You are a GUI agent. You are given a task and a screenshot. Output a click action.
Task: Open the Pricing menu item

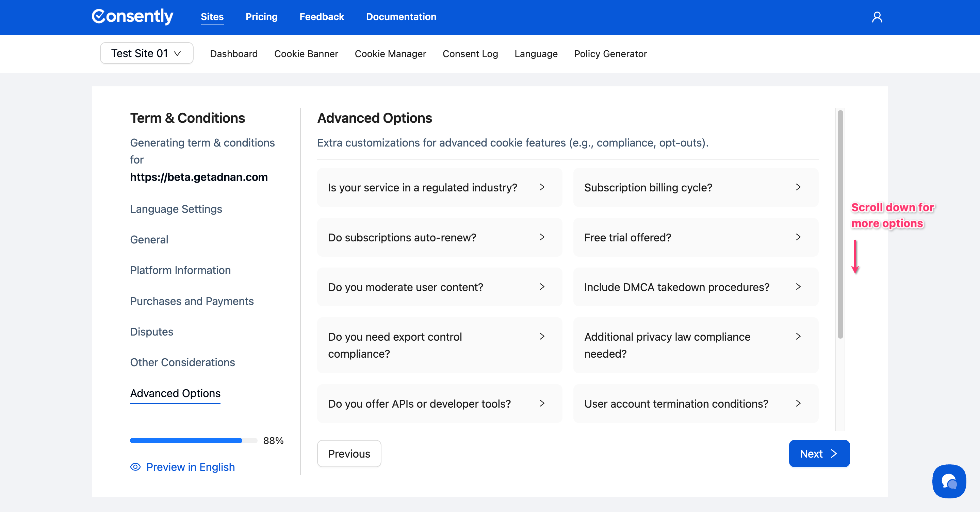261,17
